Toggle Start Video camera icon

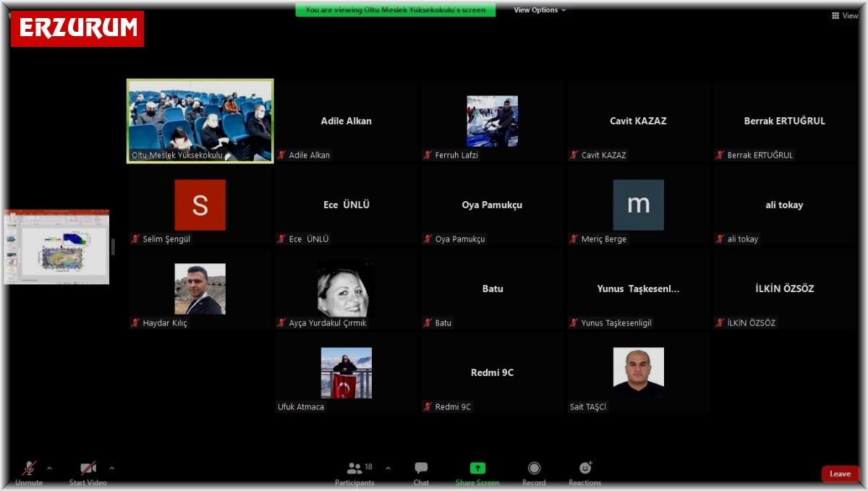88,469
